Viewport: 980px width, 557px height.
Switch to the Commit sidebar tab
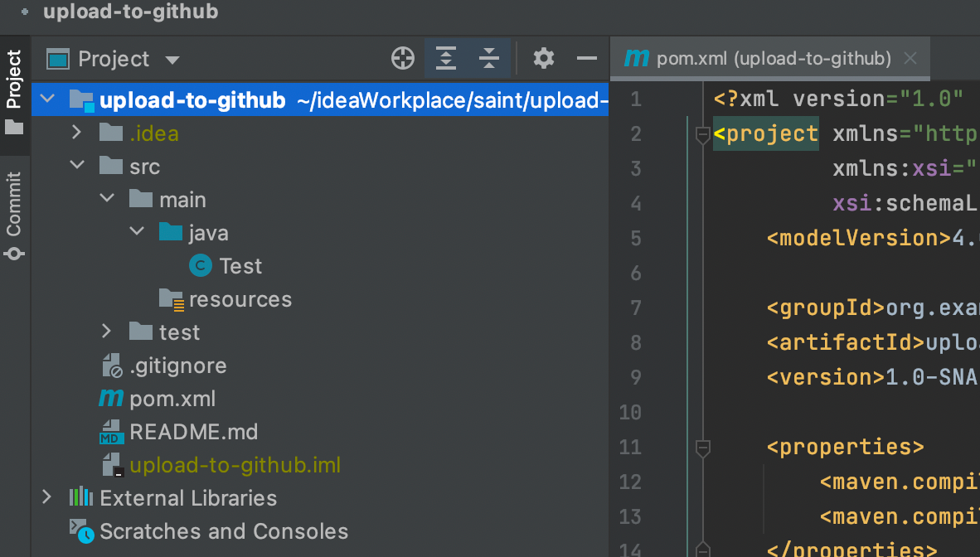(x=14, y=215)
